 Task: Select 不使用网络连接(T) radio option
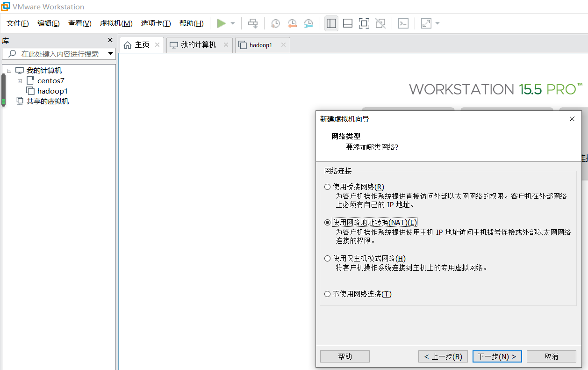(328, 294)
